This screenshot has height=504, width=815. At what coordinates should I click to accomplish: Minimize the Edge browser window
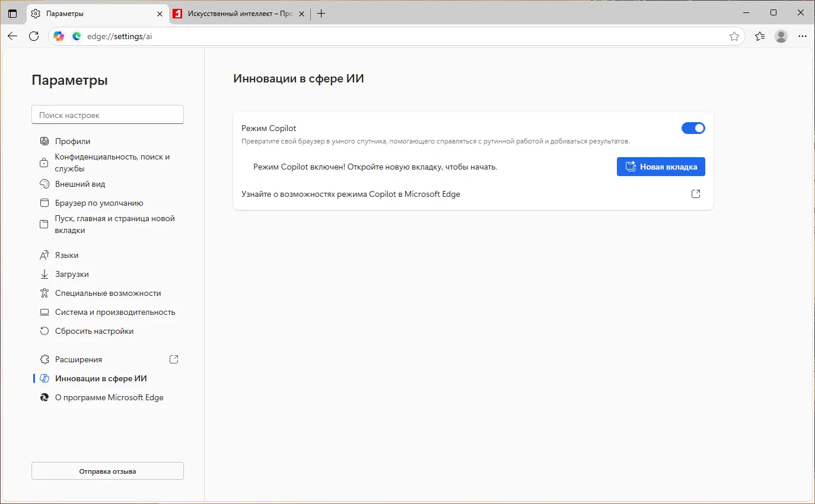click(746, 12)
